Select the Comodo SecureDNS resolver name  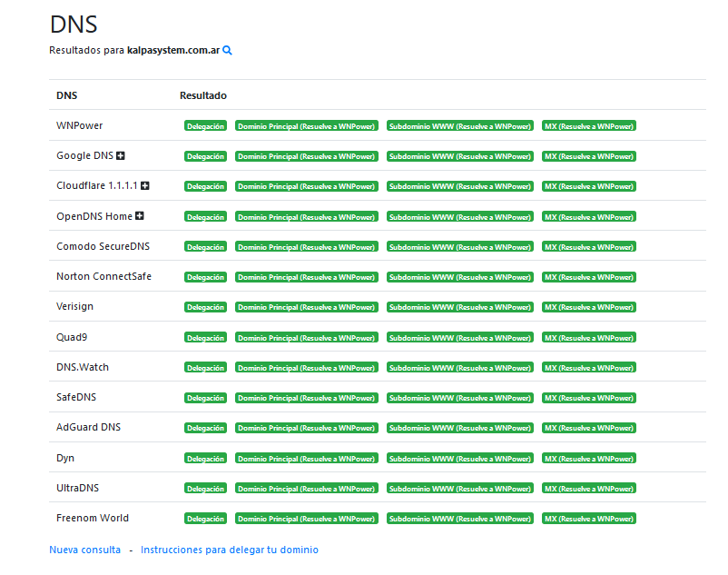103,246
